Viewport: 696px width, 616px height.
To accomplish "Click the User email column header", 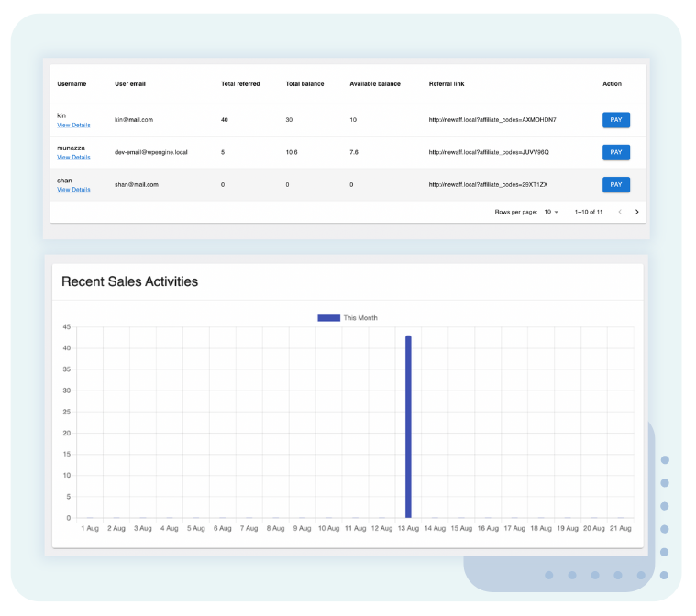I will pyautogui.click(x=130, y=84).
